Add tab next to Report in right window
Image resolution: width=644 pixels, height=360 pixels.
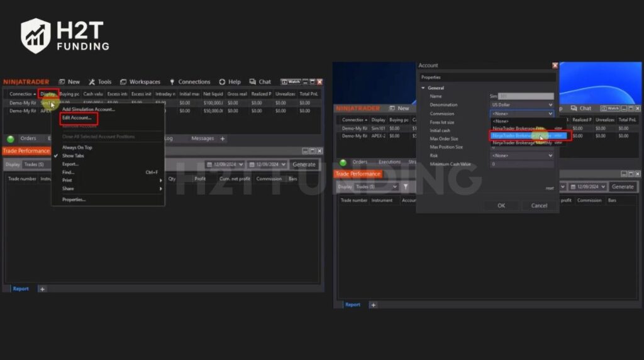point(374,305)
